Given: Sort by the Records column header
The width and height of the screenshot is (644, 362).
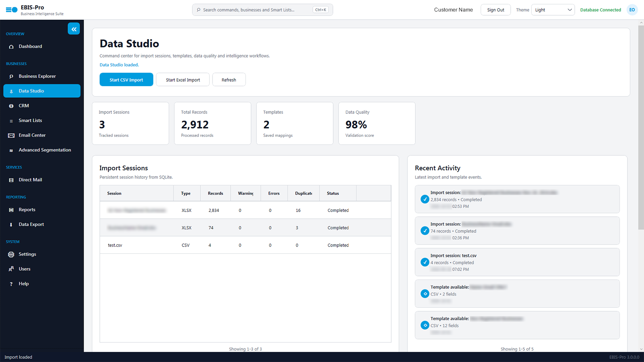Looking at the screenshot, I should point(215,193).
